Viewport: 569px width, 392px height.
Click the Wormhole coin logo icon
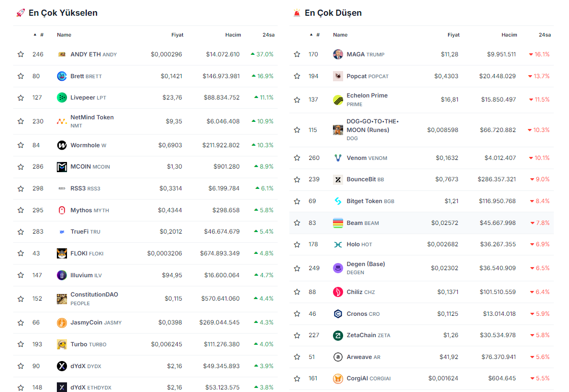(x=62, y=145)
